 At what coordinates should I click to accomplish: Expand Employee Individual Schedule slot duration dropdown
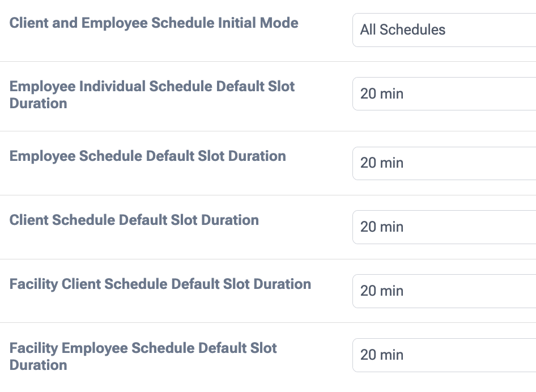point(445,94)
